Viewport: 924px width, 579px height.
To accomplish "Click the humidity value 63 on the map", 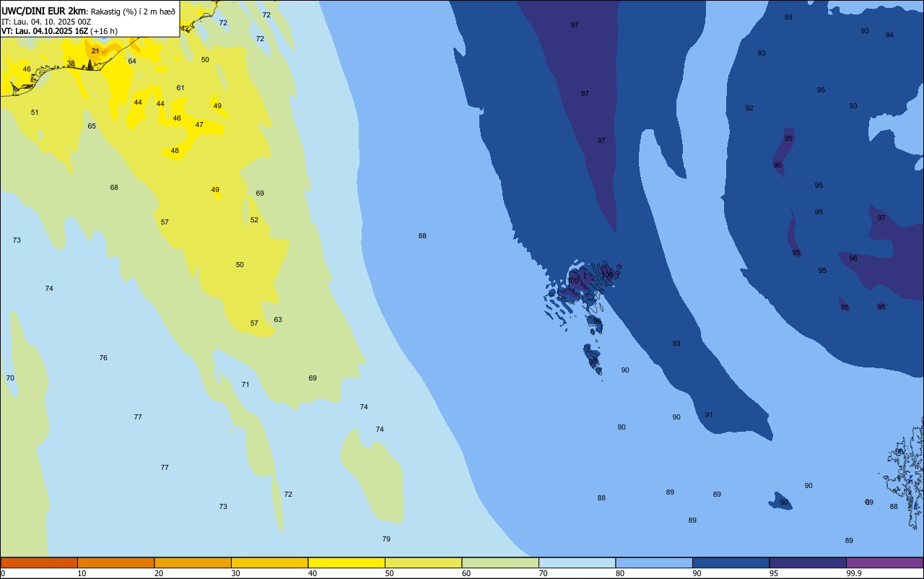I will (278, 320).
